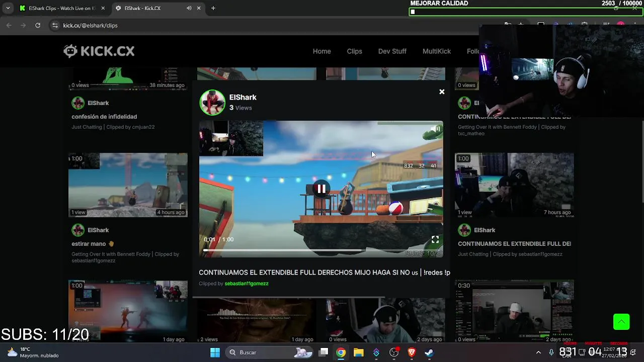Open ElShark avatar above 'estirar mano'
Screen dimensions: 644x362
(x=78, y=230)
